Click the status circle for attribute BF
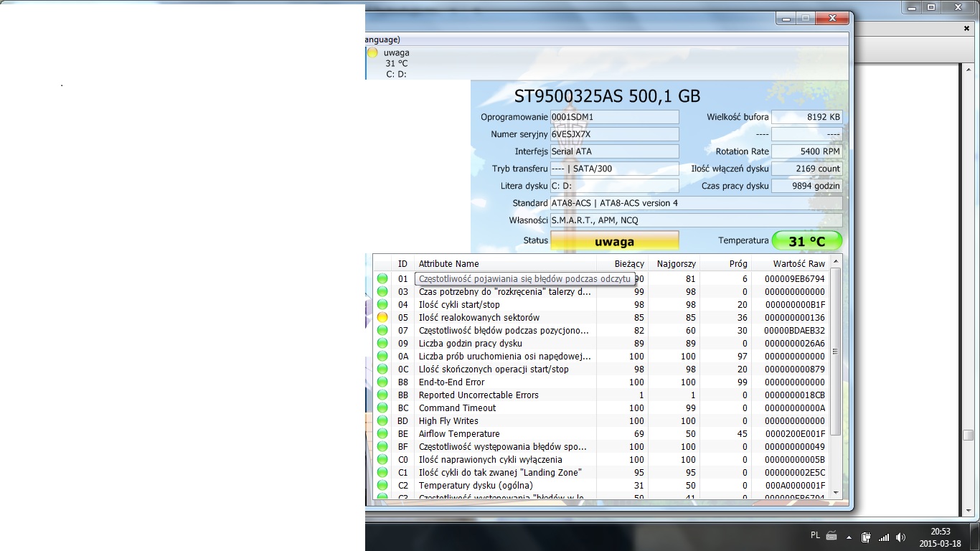The height and width of the screenshot is (551, 980). coord(382,447)
